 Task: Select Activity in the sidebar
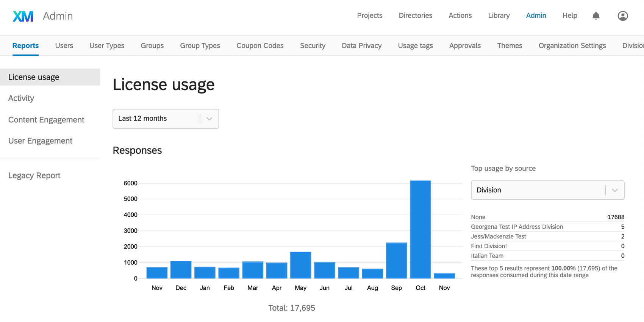(x=21, y=98)
